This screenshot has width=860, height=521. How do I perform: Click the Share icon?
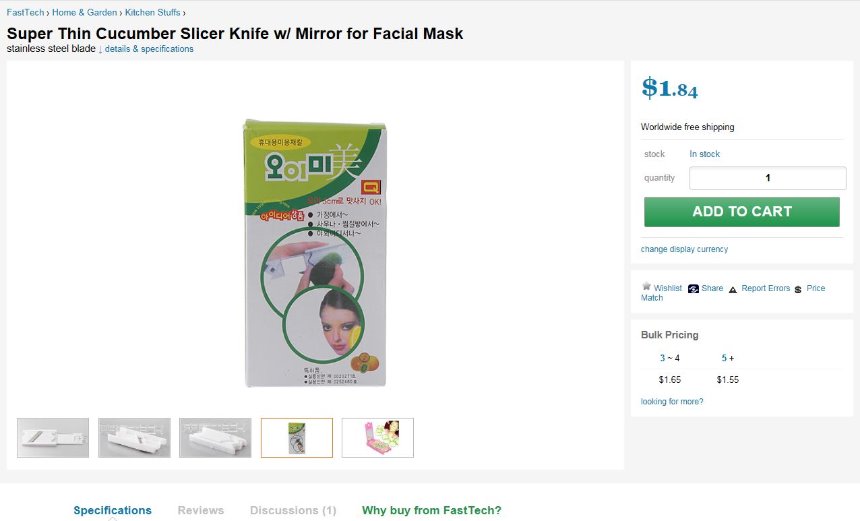[693, 288]
